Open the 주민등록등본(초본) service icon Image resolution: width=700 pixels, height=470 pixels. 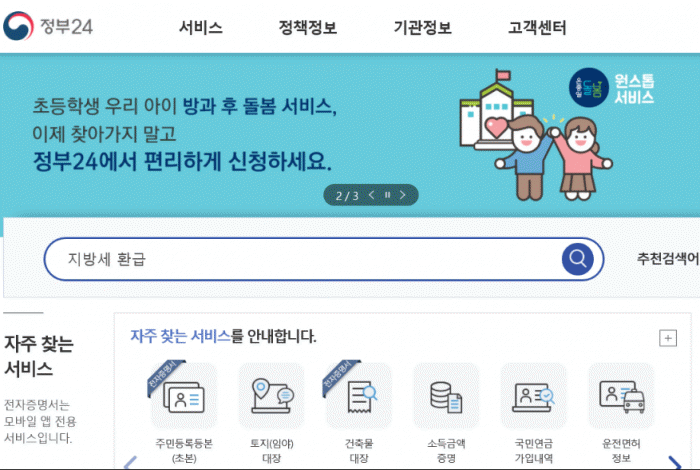(x=184, y=396)
